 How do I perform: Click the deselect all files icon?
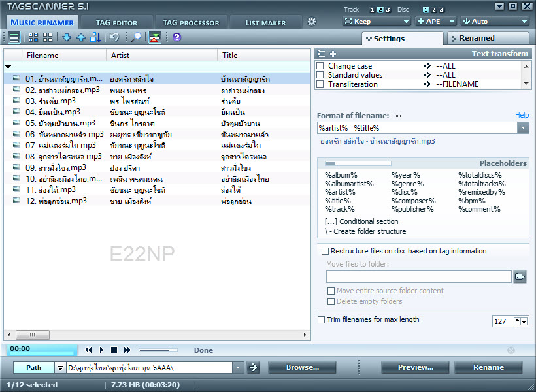pyautogui.click(x=48, y=37)
